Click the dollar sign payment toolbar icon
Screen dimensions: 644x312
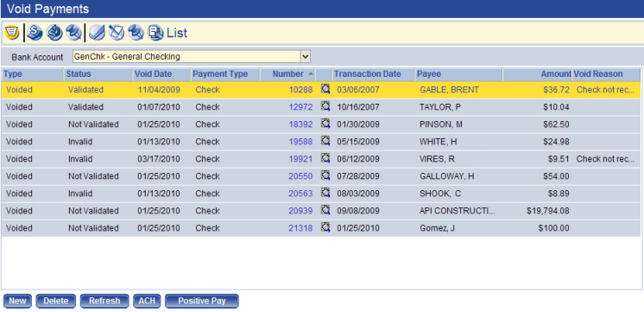[35, 33]
